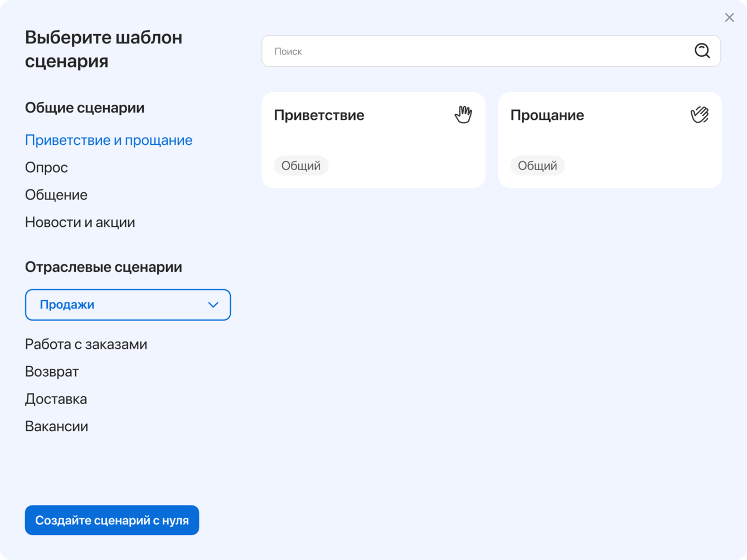747x560 pixels.
Task: Open the Доставка category
Action: coord(56,399)
